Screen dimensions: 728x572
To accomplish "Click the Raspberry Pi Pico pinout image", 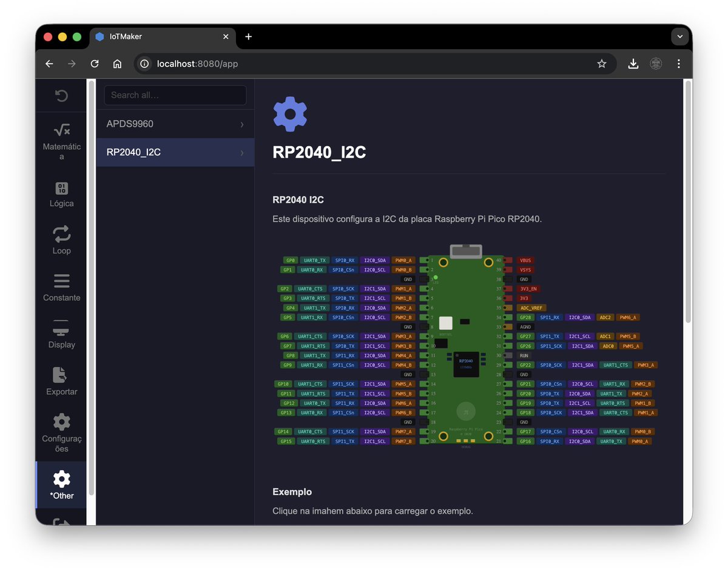I will coord(466,347).
